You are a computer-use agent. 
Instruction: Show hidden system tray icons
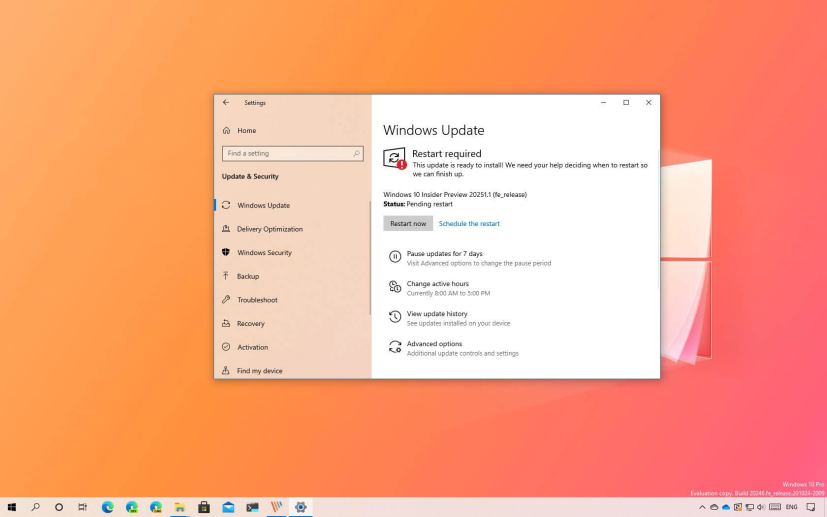702,508
